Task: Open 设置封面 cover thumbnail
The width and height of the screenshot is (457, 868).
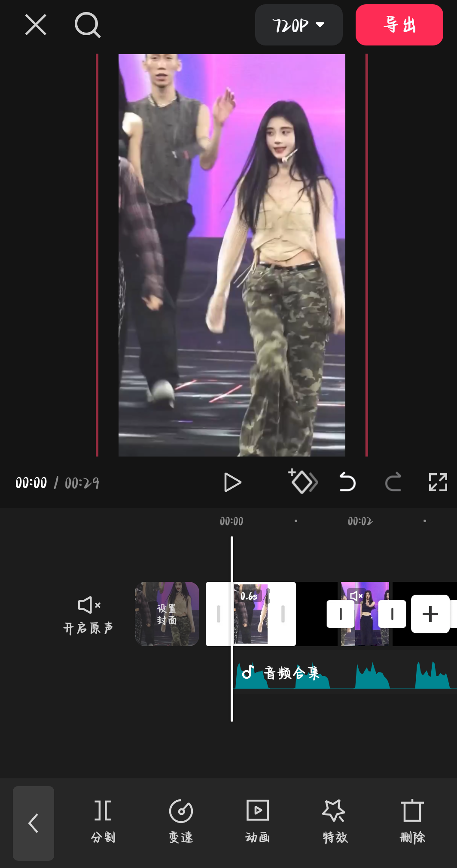Action: [x=167, y=614]
